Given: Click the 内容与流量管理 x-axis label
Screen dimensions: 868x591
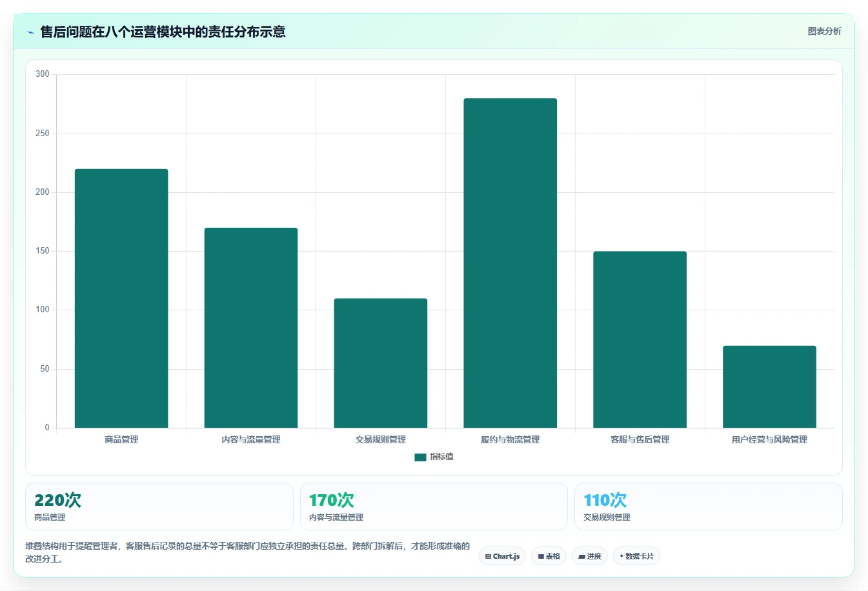Looking at the screenshot, I should click(x=251, y=440).
